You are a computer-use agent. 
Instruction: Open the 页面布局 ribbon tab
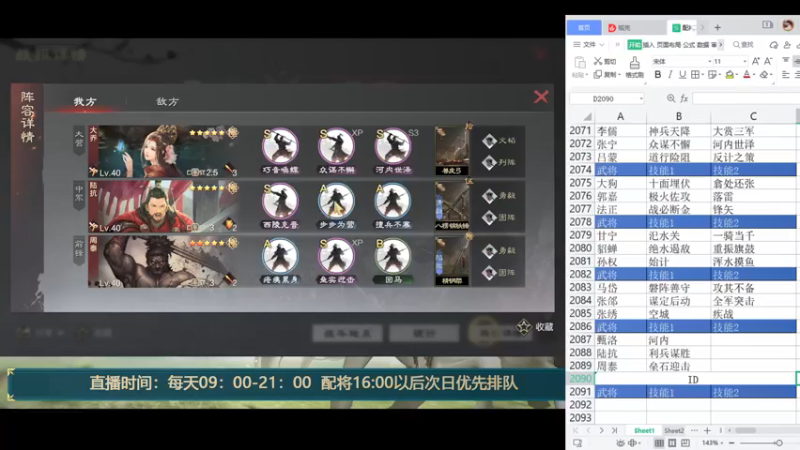668,45
